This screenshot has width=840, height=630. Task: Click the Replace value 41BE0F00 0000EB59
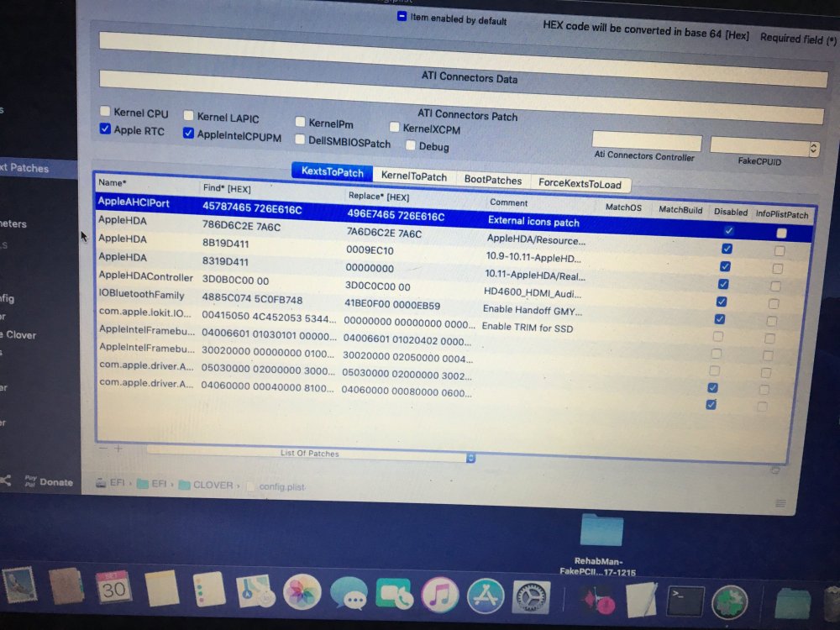click(392, 304)
